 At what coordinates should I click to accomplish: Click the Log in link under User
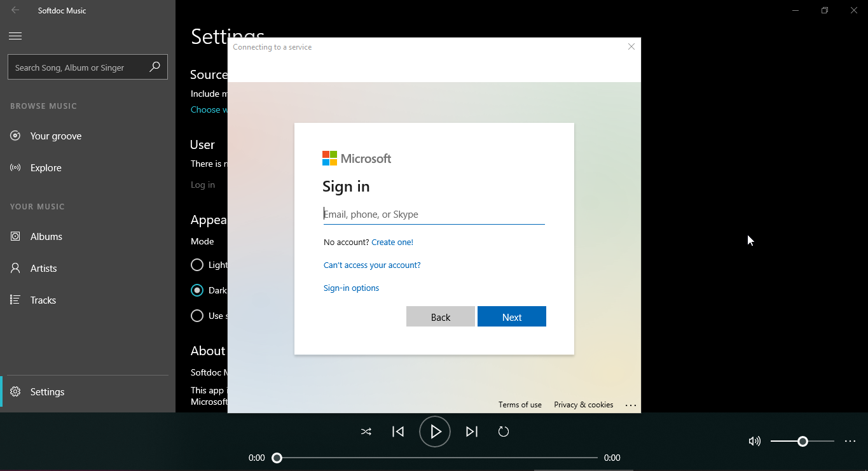pyautogui.click(x=203, y=185)
